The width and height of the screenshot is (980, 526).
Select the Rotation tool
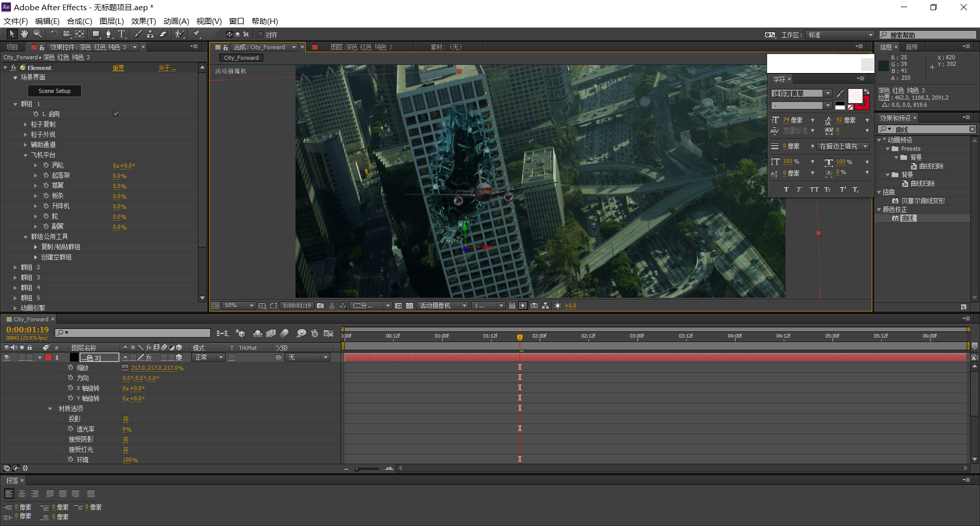pos(54,34)
